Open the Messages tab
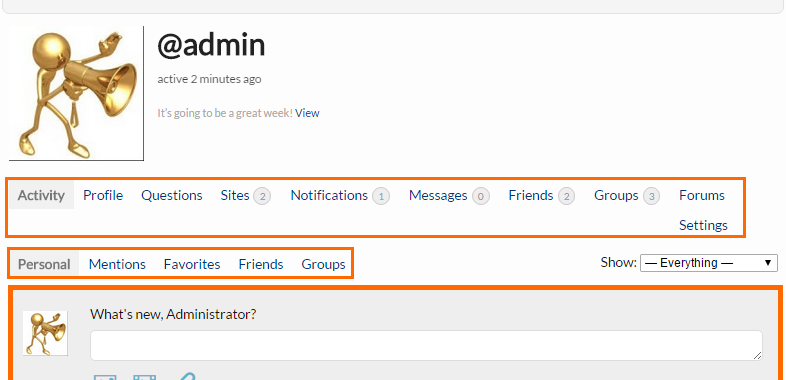786x380 pixels. (x=449, y=195)
